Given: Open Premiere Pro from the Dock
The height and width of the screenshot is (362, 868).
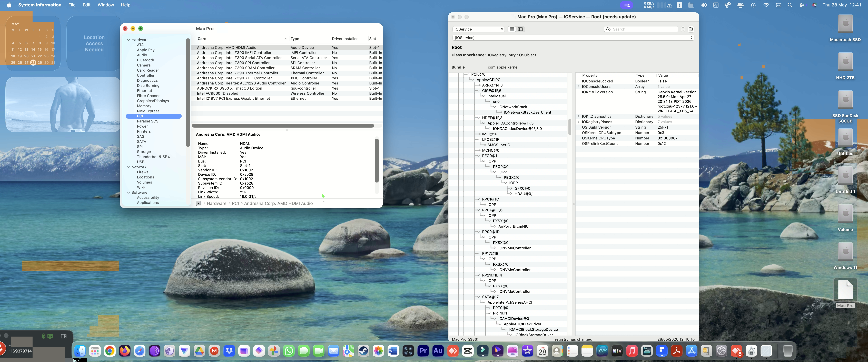Looking at the screenshot, I should pyautogui.click(x=423, y=351).
